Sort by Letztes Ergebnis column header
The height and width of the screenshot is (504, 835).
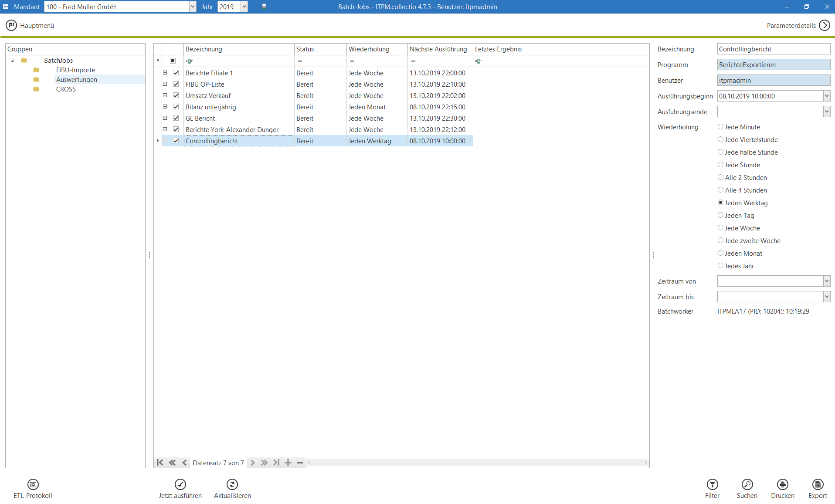[x=561, y=49]
